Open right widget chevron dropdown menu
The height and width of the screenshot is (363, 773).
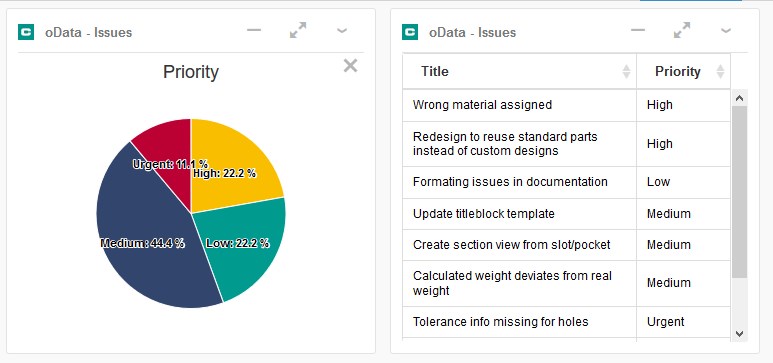tap(726, 31)
